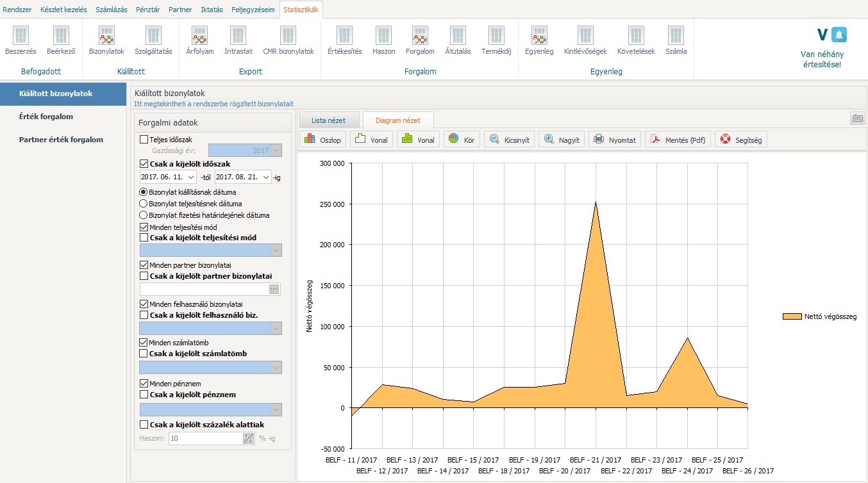The width and height of the screenshot is (868, 483).
Task: Select Bizonylat kiállításnak dátuma radio
Action: click(144, 192)
